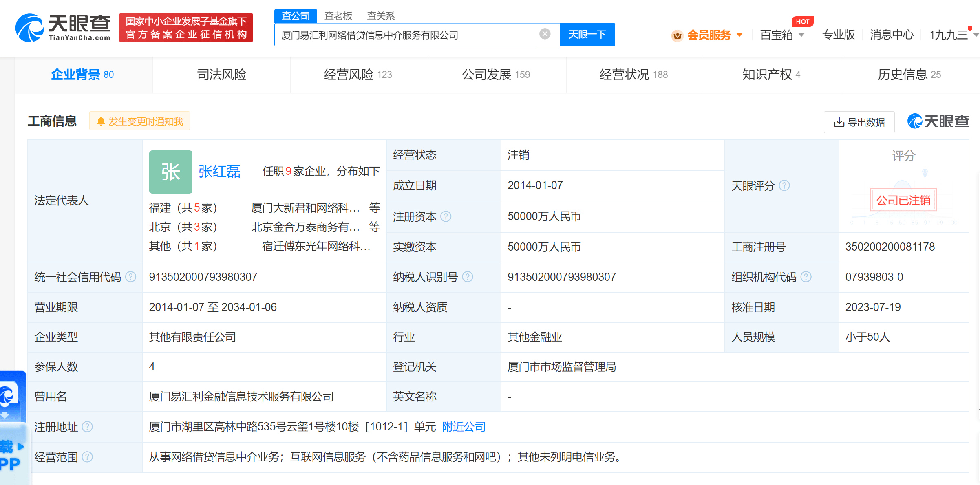Viewport: 980px width, 485px height.
Task: Switch to the 查关系 search tab
Action: click(x=381, y=16)
